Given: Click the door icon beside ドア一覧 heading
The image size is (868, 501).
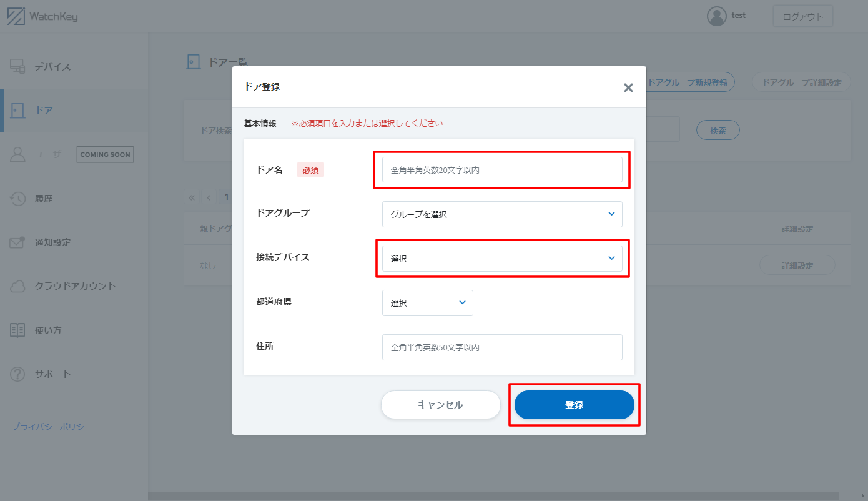Looking at the screenshot, I should tap(194, 62).
